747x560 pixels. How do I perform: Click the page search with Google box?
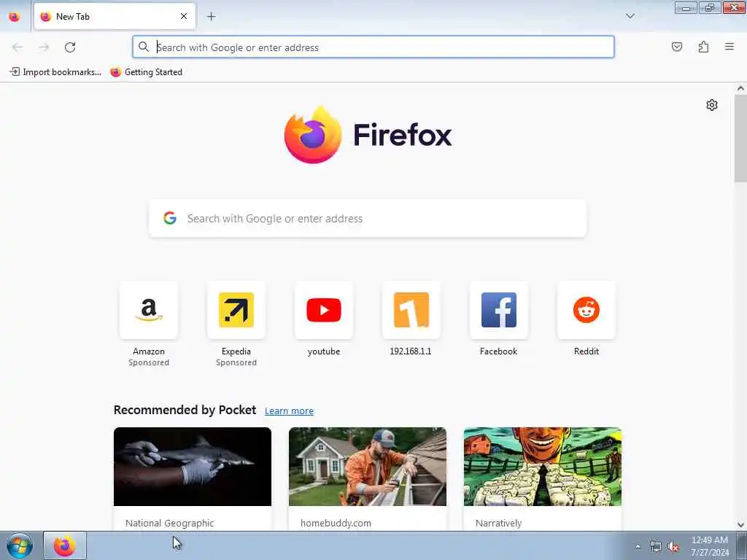[368, 218]
